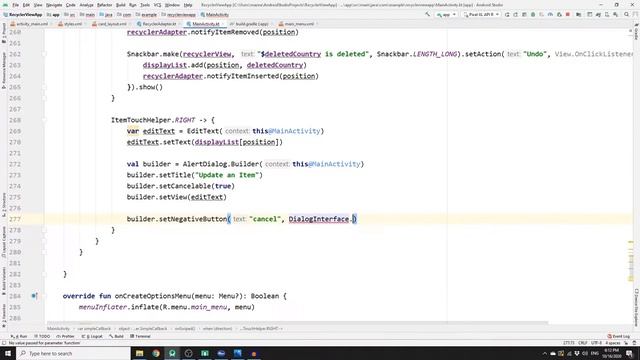
Task: Collapse the code block at line 262
Action: [44, 54]
